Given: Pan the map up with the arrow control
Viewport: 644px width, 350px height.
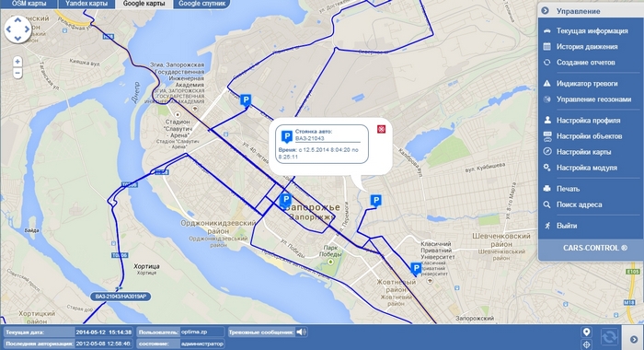Looking at the screenshot, I should pos(17,19).
